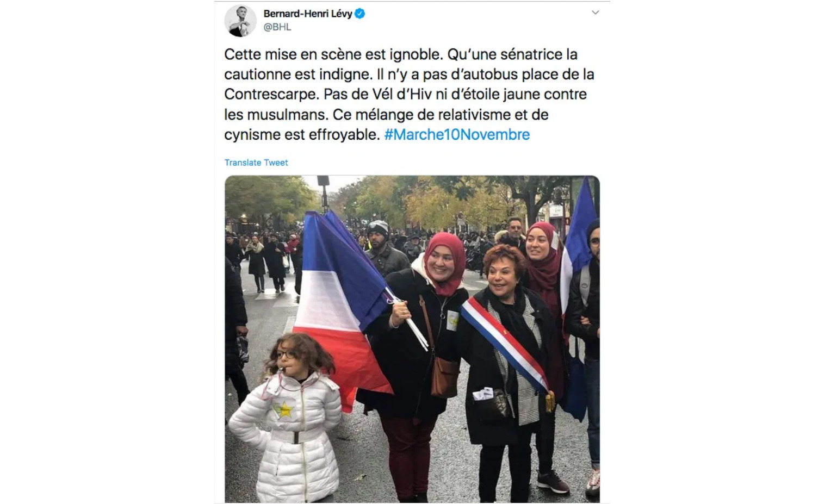The height and width of the screenshot is (504, 837).
Task: Click "Translate Tweet"
Action: pos(256,163)
